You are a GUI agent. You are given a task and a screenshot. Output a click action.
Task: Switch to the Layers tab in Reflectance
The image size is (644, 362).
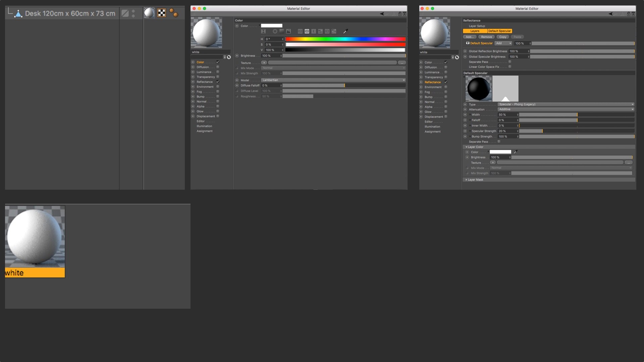475,31
